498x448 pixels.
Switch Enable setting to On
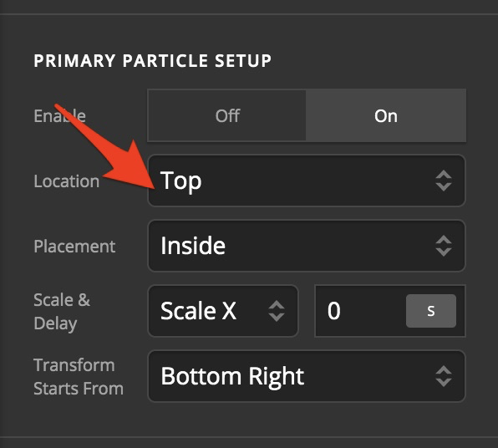(x=386, y=115)
